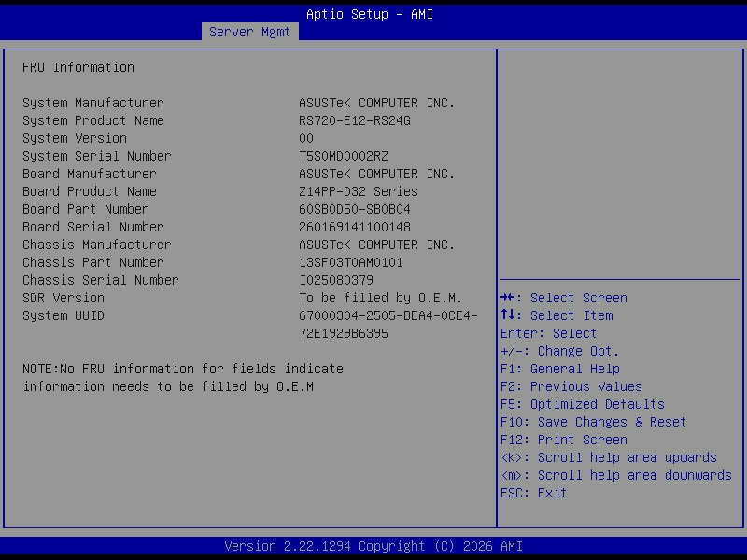
Task: Select ASUSTeK value beside Board Manufacturer
Action: tap(377, 174)
